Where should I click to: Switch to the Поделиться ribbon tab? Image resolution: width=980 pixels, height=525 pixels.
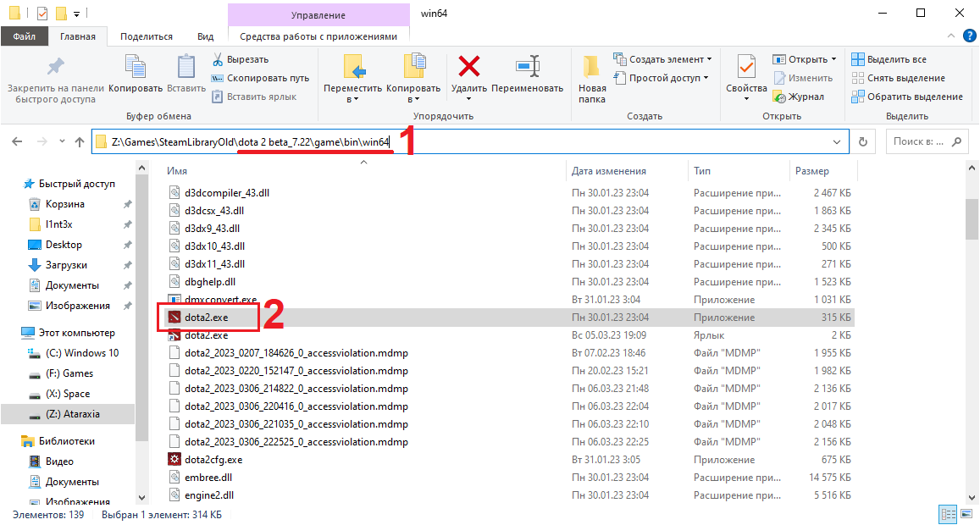click(x=147, y=36)
